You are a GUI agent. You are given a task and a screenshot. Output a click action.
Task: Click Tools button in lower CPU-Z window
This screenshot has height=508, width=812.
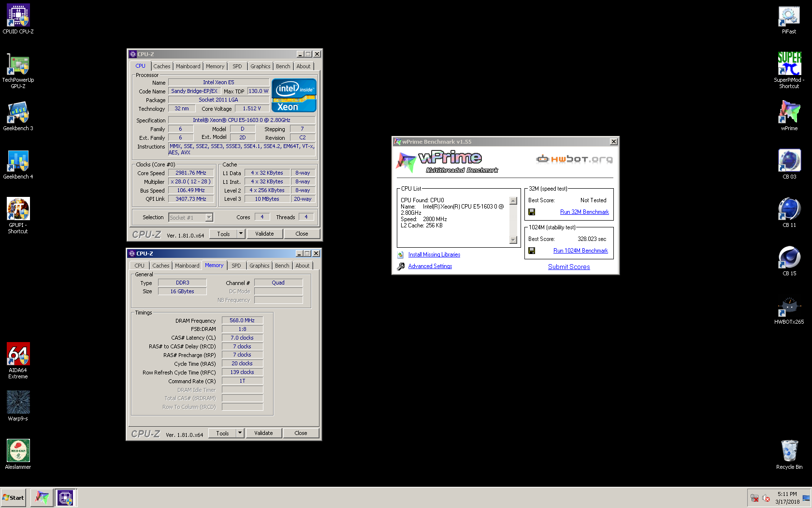point(222,433)
